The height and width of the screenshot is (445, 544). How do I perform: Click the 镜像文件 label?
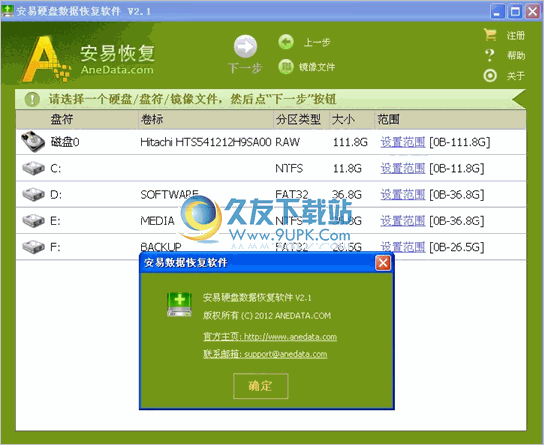pos(317,67)
